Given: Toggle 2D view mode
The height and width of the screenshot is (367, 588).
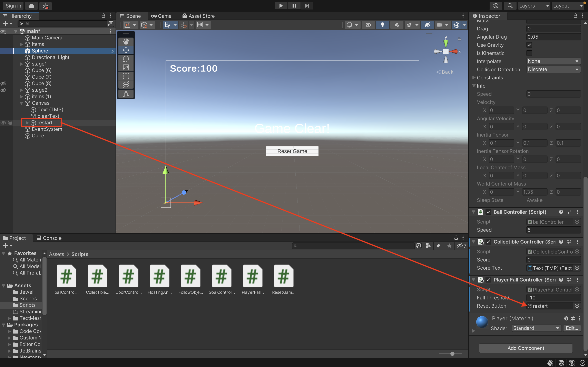Looking at the screenshot, I should (368, 25).
